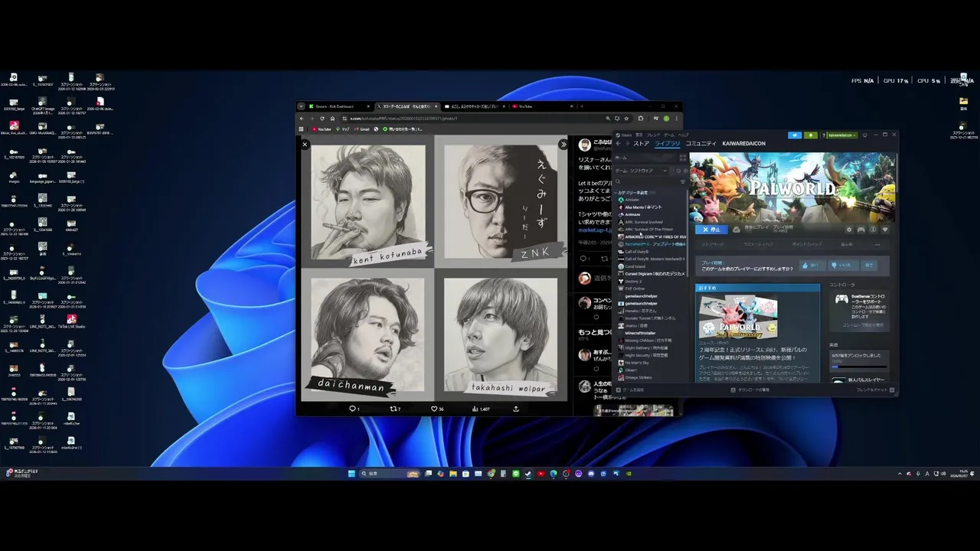Open Friends and Chat in Steam
Viewport: 980px width, 551px height.
875,390
